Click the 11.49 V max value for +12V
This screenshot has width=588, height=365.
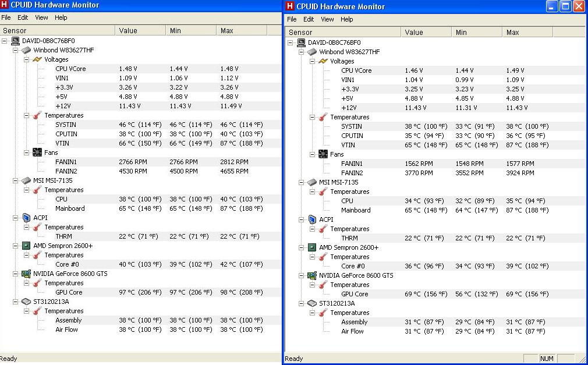(231, 106)
